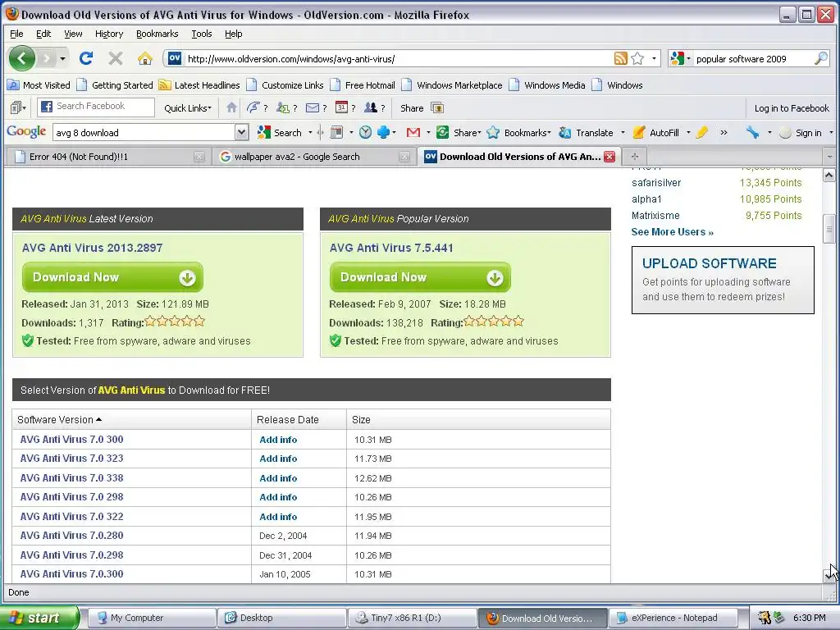Click Google toolbar highlighter pen icon
840x630 pixels.
pyautogui.click(x=702, y=132)
